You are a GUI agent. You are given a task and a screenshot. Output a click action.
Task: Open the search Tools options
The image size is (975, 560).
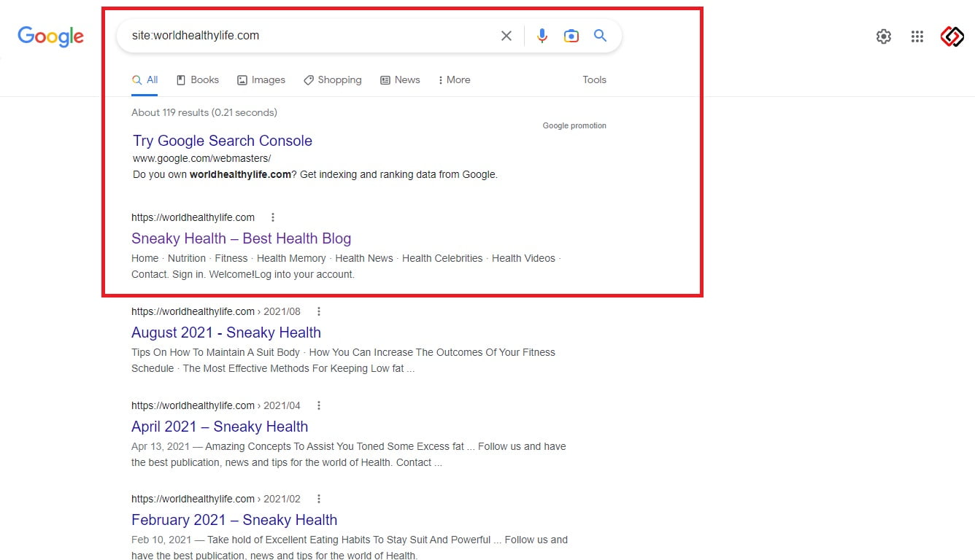(x=594, y=80)
